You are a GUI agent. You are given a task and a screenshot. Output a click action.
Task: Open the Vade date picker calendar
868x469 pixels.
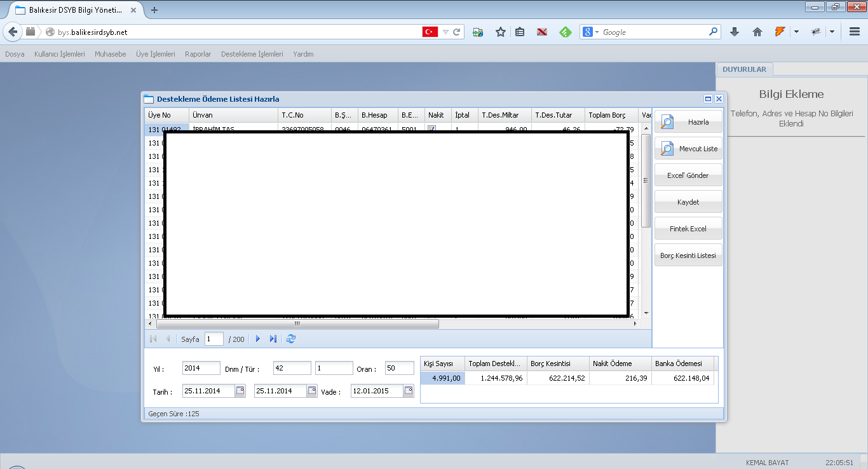(x=408, y=391)
